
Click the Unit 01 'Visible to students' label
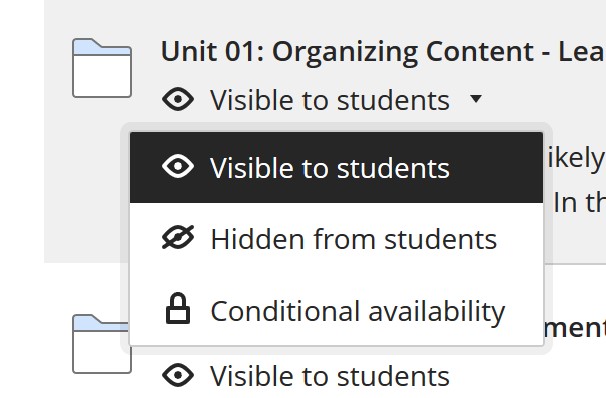(330, 100)
